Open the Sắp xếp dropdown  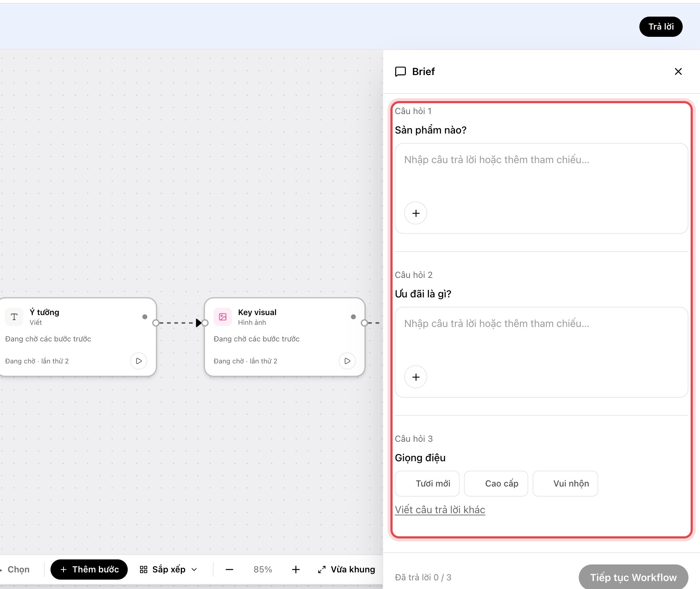point(169,570)
